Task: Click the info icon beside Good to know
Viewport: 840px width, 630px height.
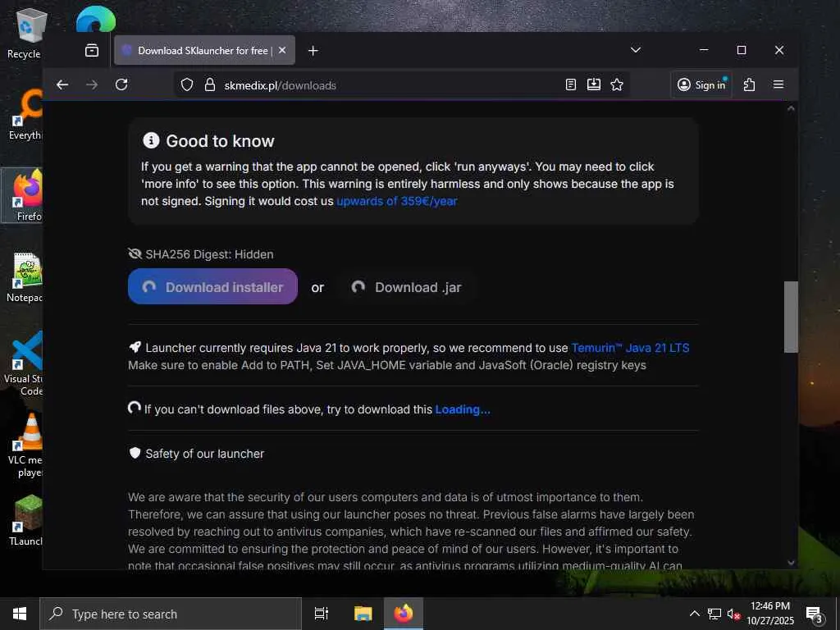Action: pos(151,140)
